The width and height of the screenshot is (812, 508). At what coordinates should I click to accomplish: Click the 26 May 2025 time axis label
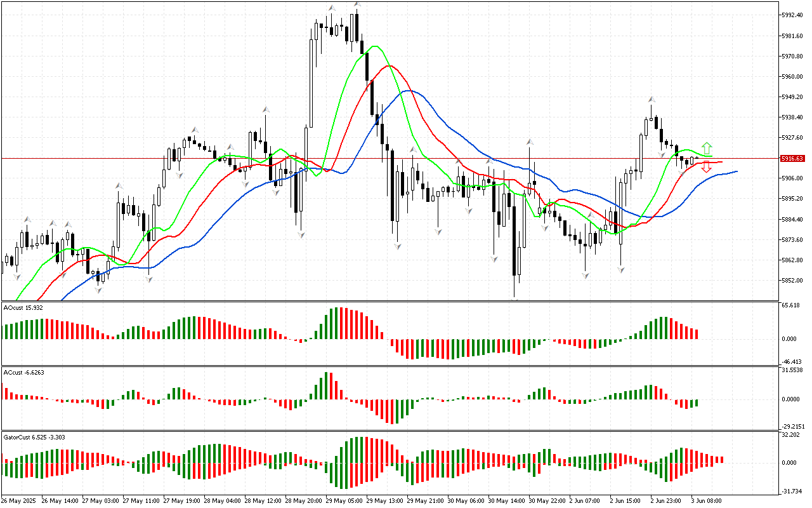19,500
